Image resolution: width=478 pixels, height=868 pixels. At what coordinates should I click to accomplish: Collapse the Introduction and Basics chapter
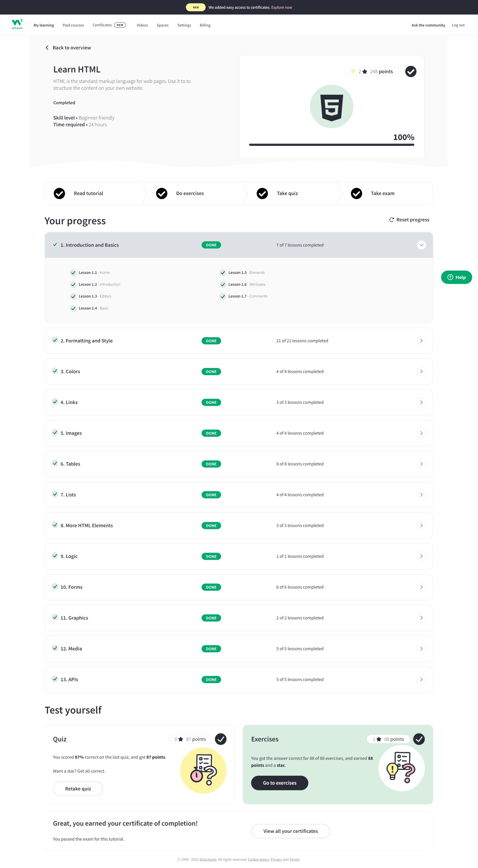pyautogui.click(x=421, y=245)
